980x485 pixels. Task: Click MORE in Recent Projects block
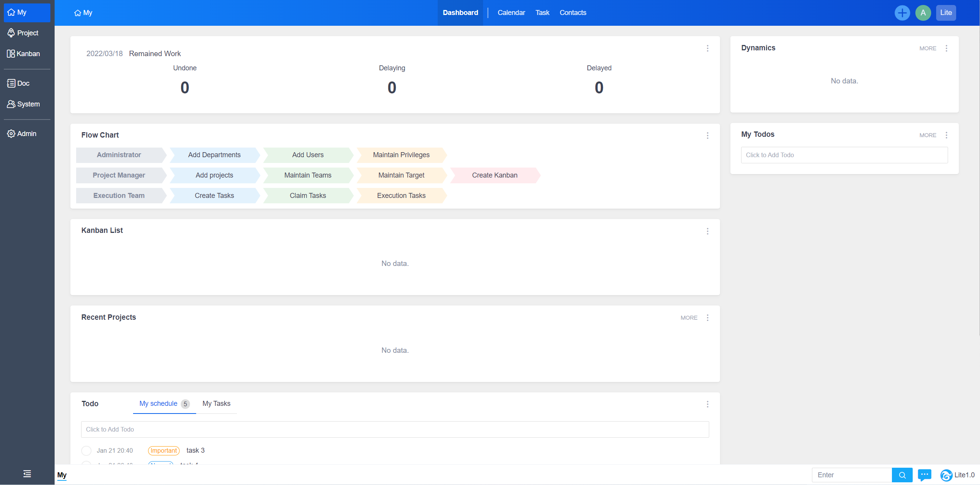click(x=689, y=318)
